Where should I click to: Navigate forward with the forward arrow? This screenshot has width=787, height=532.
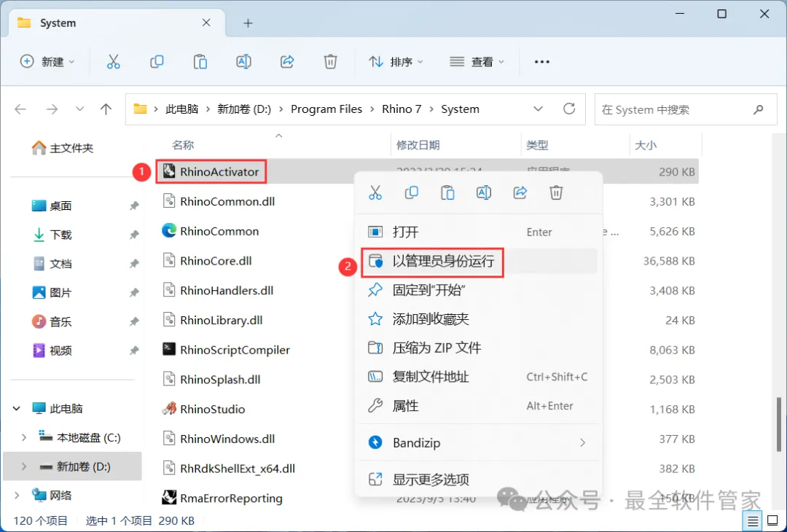[52, 109]
